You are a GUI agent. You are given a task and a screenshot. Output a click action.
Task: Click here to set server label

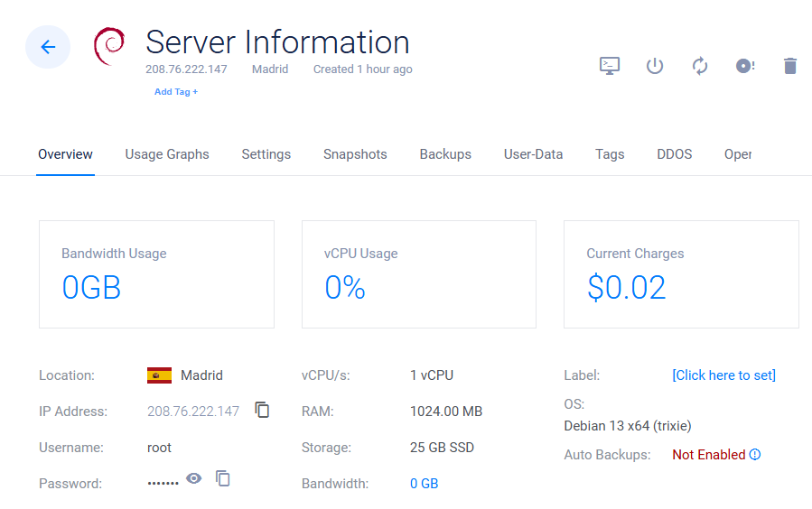723,375
